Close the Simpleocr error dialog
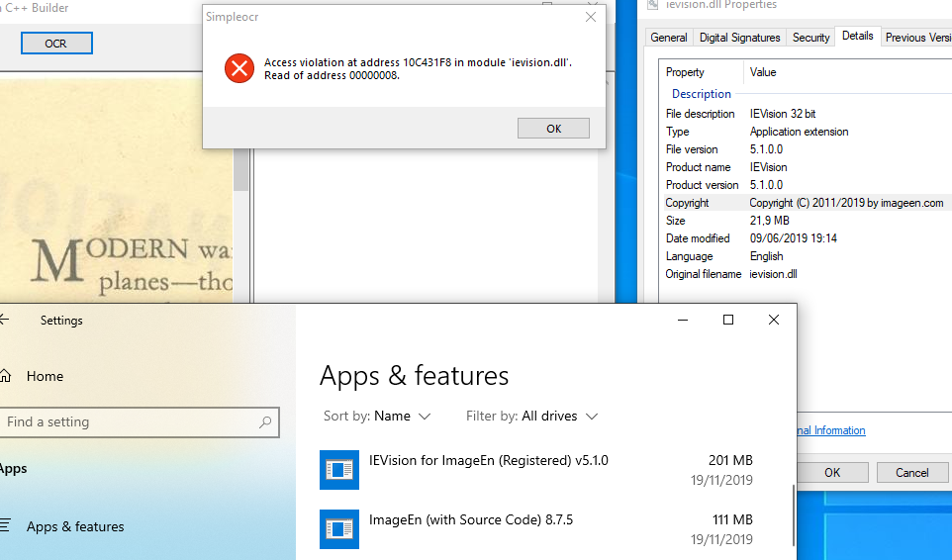This screenshot has width=952, height=560. point(590,17)
